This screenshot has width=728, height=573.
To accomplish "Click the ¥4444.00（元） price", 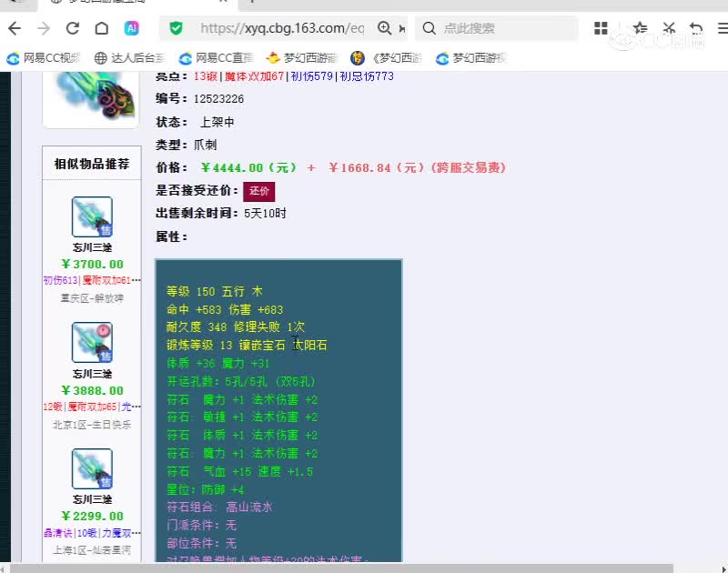I will 248,167.
